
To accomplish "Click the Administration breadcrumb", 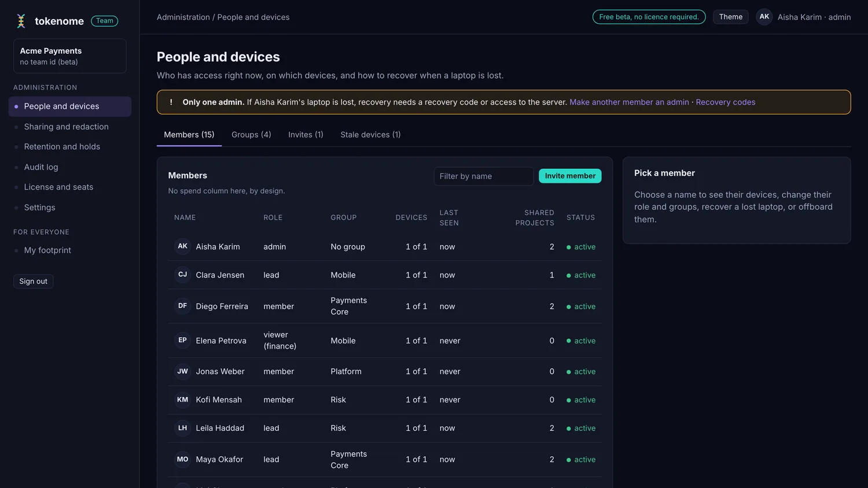I will (x=183, y=17).
